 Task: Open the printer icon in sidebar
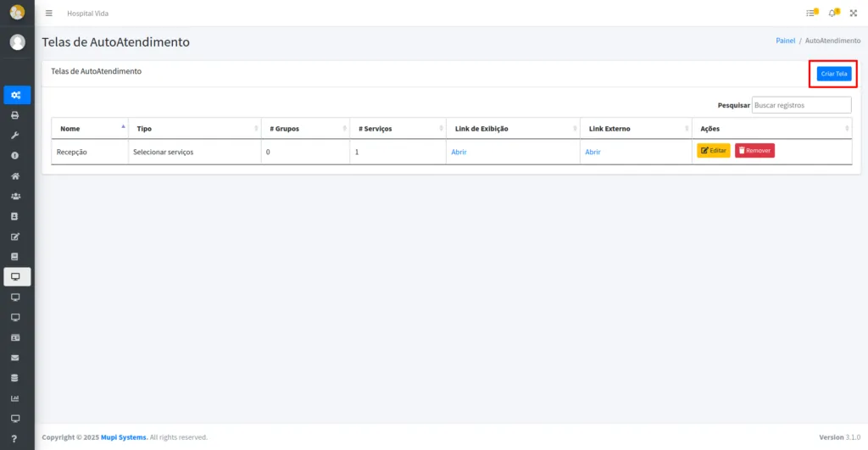click(x=15, y=115)
